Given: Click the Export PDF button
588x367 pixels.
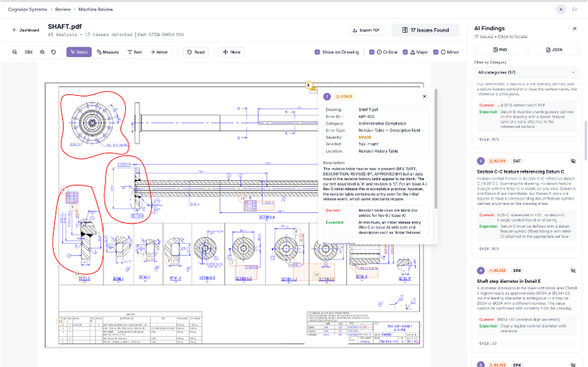Looking at the screenshot, I should [367, 30].
